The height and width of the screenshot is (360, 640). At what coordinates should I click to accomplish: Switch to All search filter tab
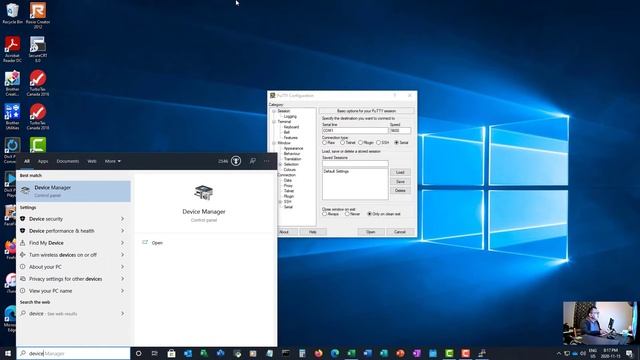27,161
